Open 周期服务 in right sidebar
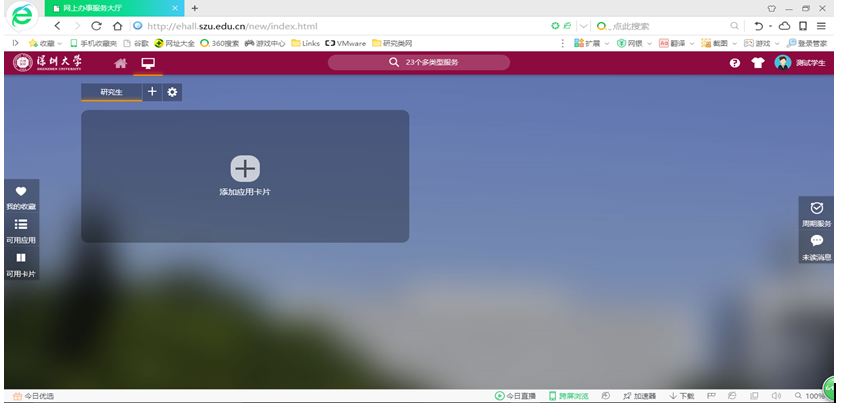 pos(816,213)
